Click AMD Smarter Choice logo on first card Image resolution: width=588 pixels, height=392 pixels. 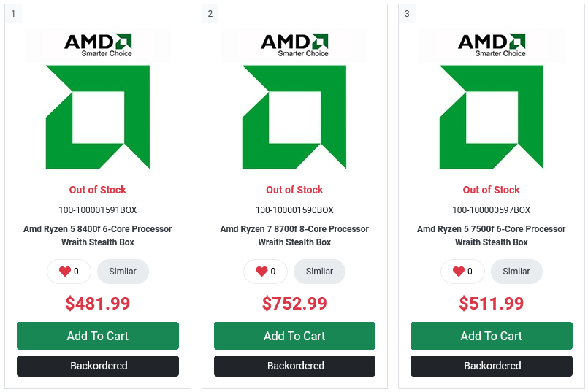tap(98, 45)
